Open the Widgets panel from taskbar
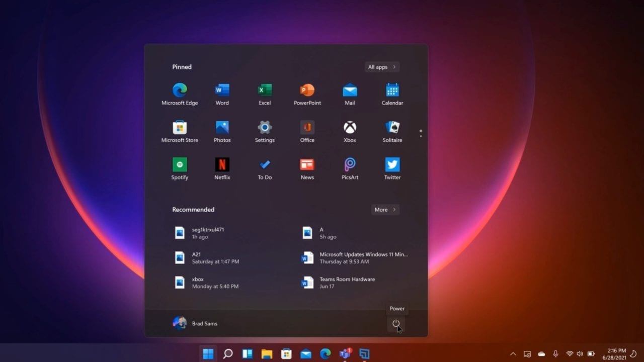Image resolution: width=644 pixels, height=362 pixels. [x=247, y=354]
